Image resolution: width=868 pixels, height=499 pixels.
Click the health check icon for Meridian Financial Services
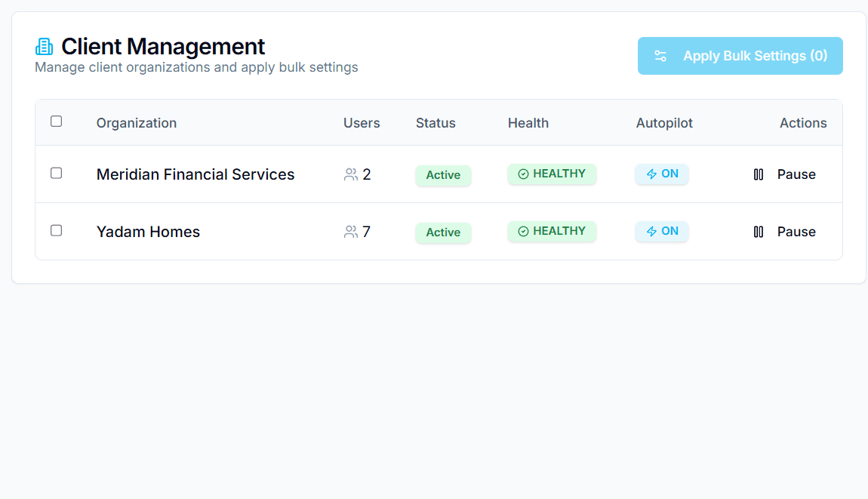click(x=522, y=174)
